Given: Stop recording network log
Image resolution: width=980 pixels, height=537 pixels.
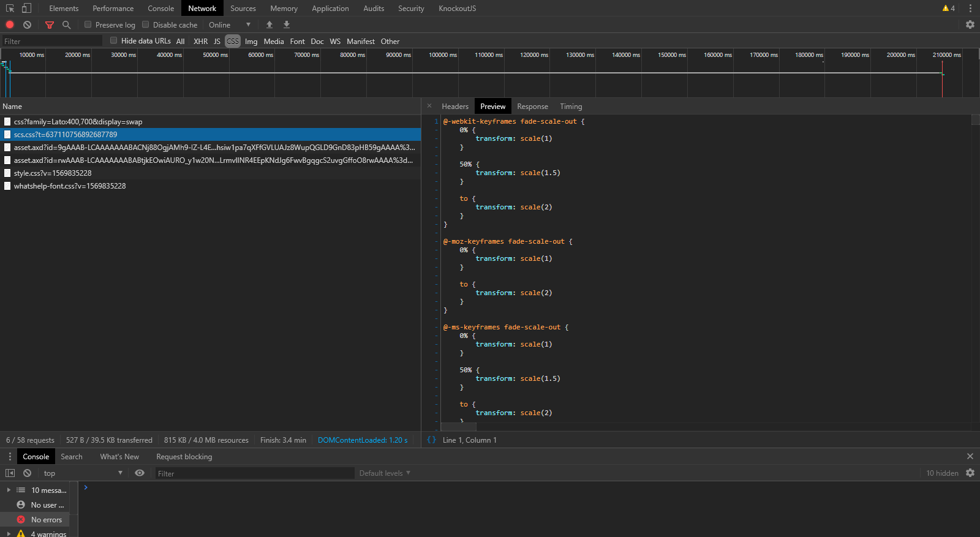Looking at the screenshot, I should (10, 24).
